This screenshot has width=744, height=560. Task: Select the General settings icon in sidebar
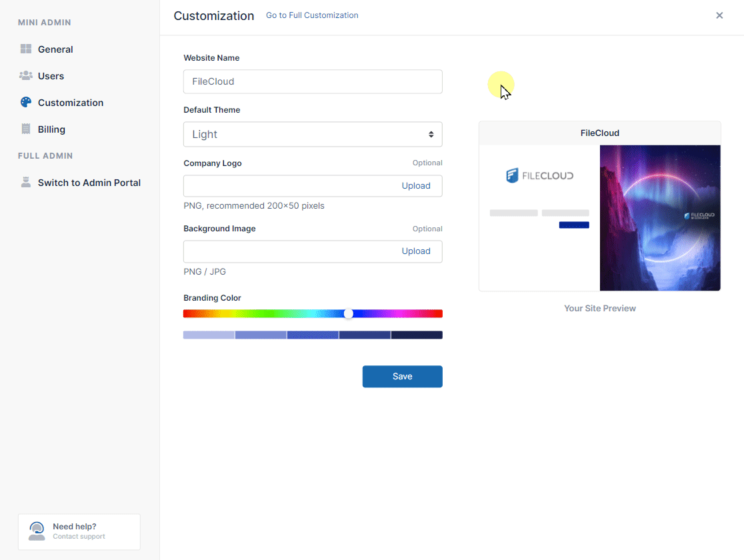[27, 49]
